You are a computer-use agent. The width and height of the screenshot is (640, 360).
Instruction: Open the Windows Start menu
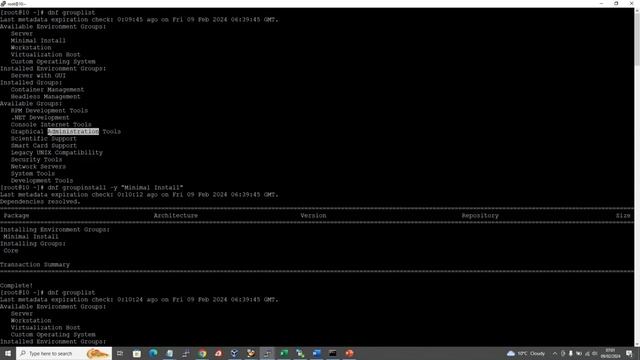8,353
